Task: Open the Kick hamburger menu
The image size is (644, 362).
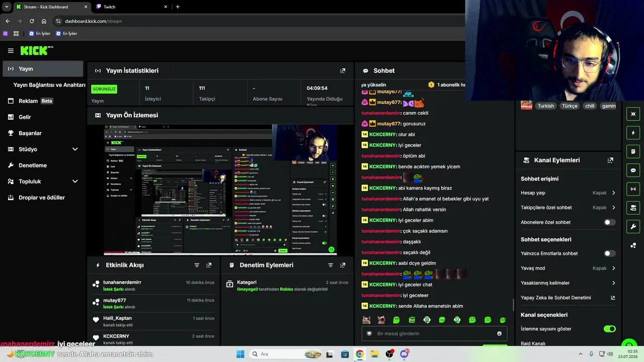Action: click(x=11, y=51)
